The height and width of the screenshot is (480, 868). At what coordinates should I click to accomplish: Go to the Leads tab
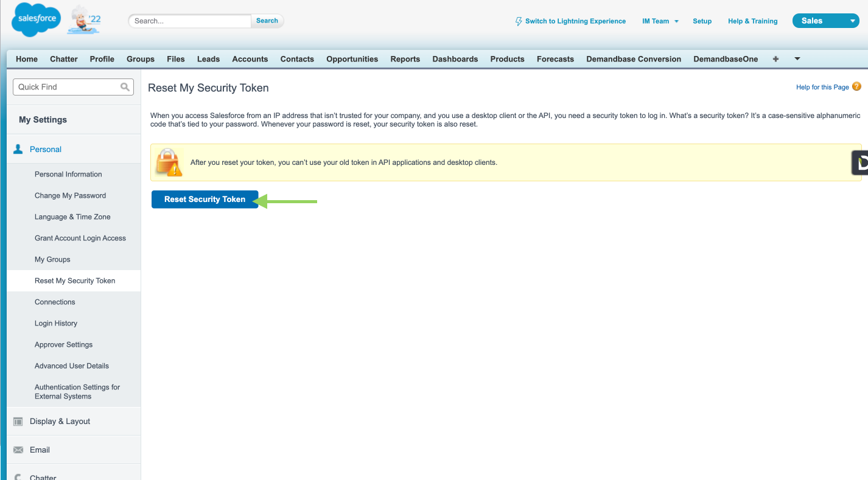208,59
